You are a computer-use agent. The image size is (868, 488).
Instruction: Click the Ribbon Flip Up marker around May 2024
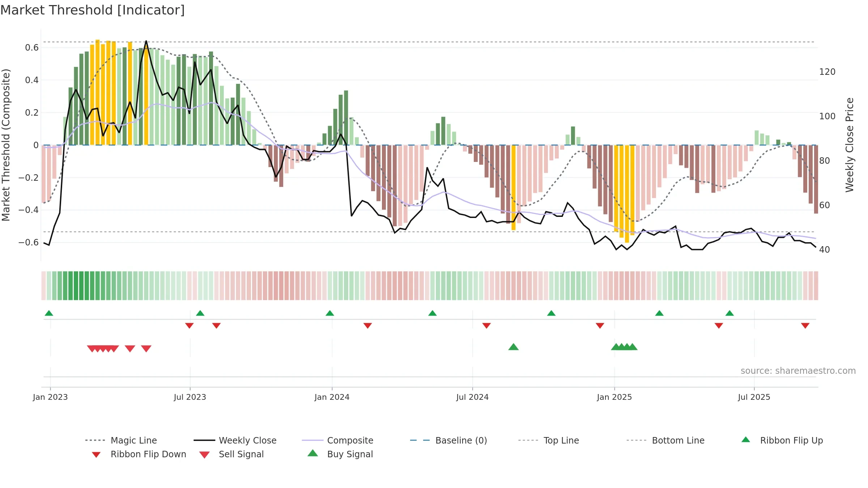click(432, 313)
